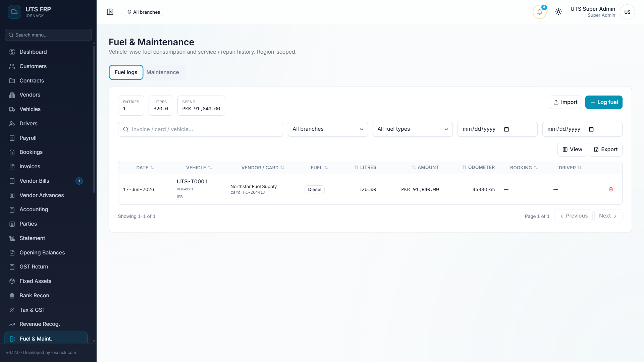Image resolution: width=644 pixels, height=362 pixels.
Task: Expand the All fuel types dropdown
Action: pyautogui.click(x=413, y=129)
